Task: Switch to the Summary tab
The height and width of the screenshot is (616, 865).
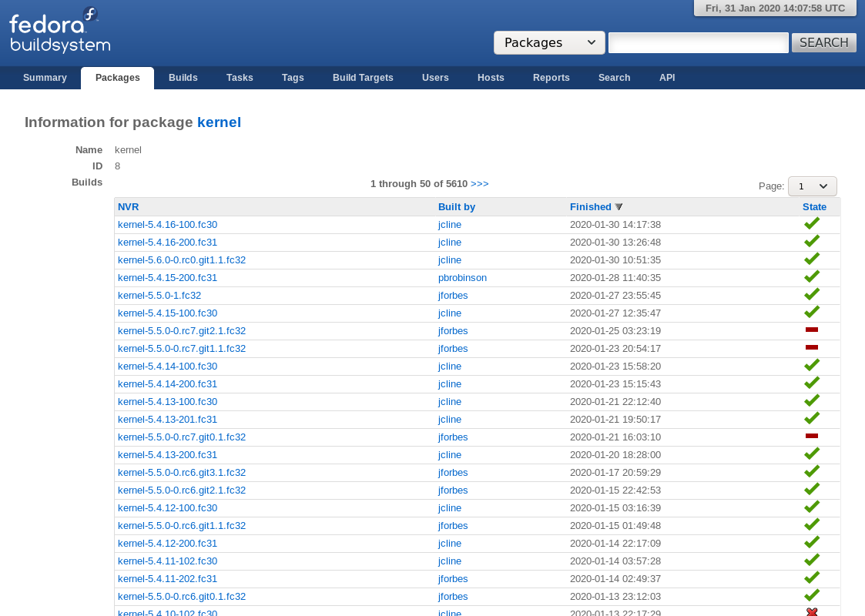Action: pyautogui.click(x=45, y=78)
